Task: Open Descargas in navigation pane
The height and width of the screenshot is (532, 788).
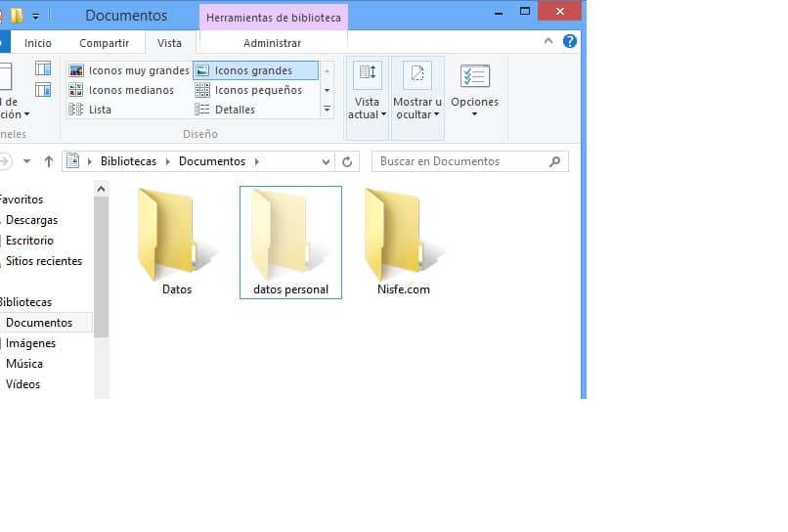Action: click(x=31, y=220)
